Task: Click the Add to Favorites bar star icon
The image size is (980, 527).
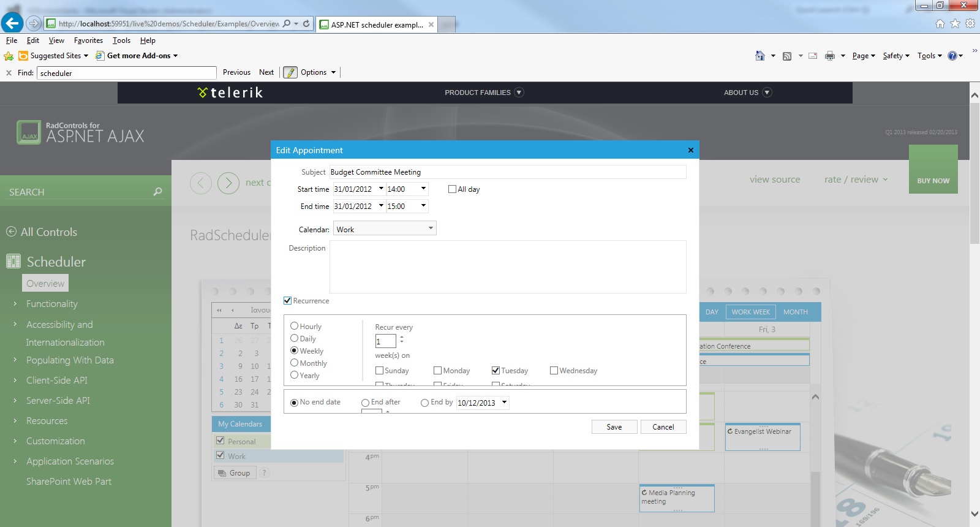Action: (9, 56)
